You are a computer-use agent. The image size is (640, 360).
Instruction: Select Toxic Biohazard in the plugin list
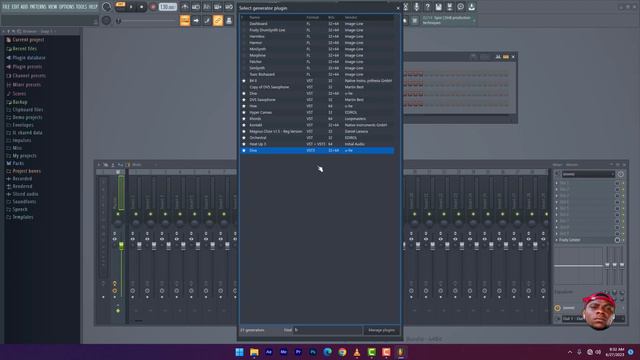click(x=317, y=74)
